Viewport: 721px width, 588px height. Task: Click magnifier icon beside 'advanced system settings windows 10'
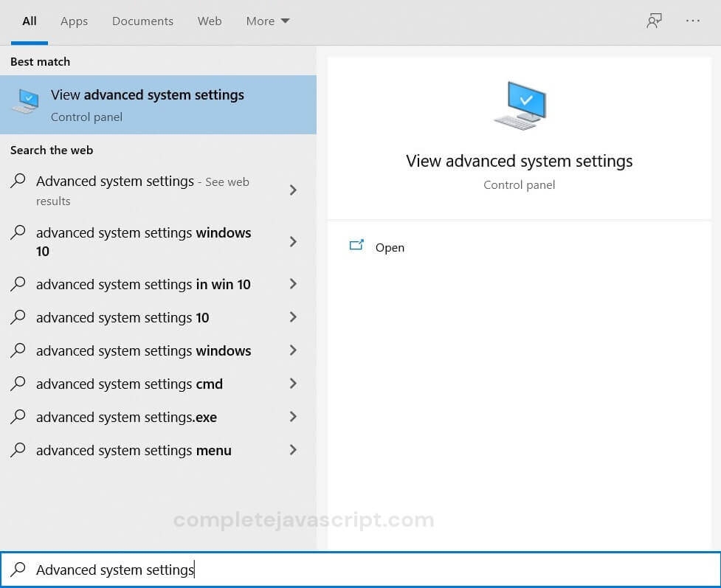18,232
